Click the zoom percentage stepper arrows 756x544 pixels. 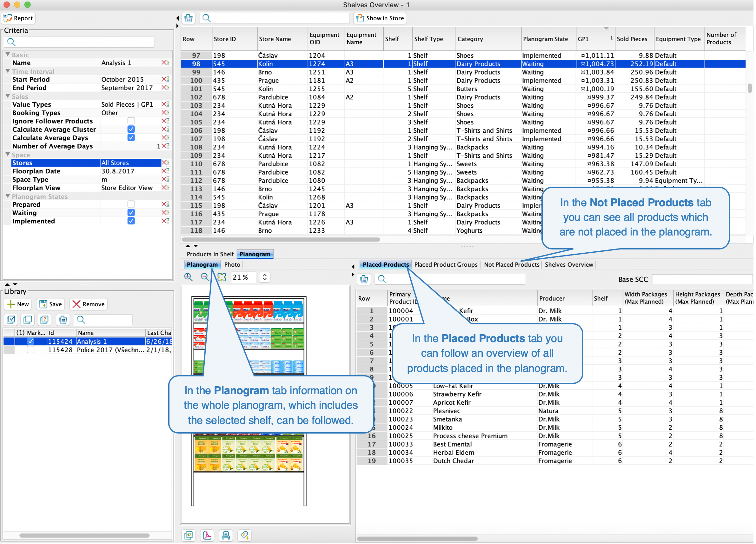tap(265, 277)
